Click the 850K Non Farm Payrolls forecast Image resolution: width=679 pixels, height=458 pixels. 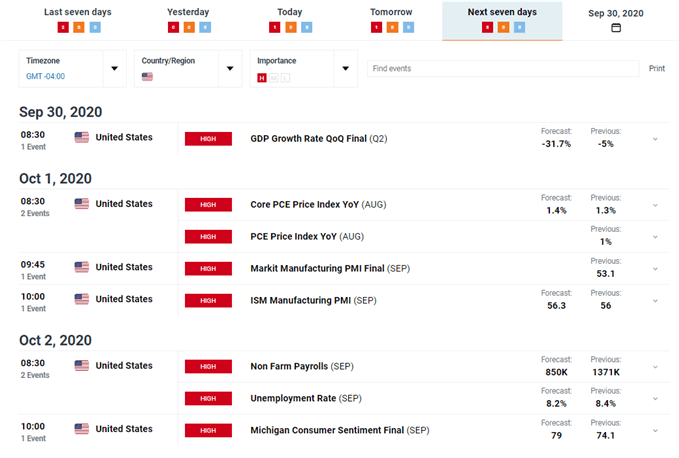point(556,372)
